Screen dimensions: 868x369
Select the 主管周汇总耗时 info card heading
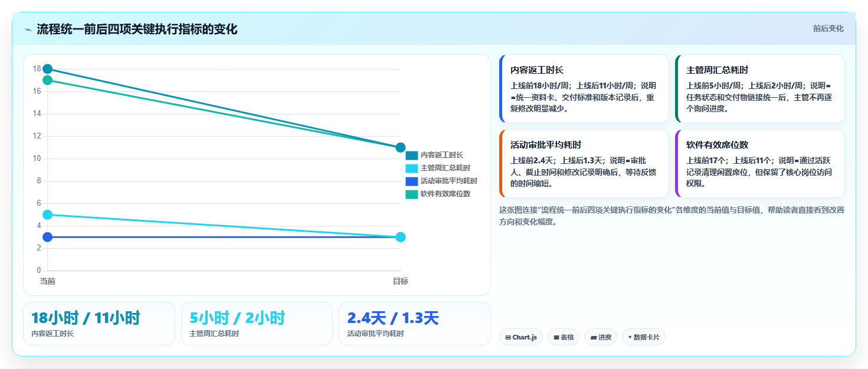click(718, 70)
